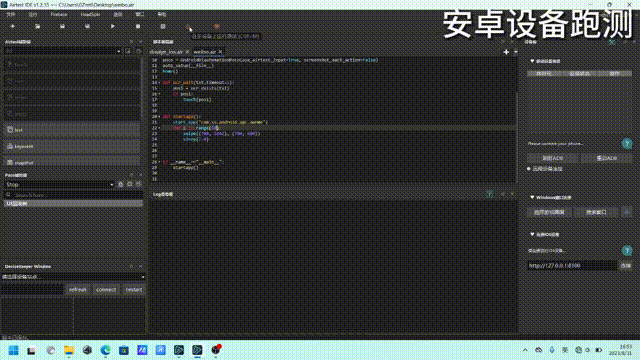Open the second menu bar item
Viewport: 640px width, 360px height.
[x=33, y=14]
